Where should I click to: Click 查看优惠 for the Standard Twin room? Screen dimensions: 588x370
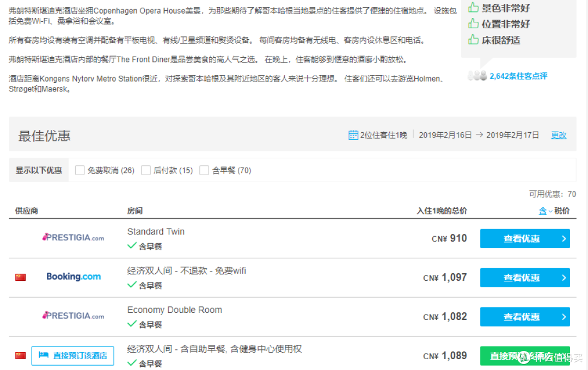pyautogui.click(x=525, y=238)
